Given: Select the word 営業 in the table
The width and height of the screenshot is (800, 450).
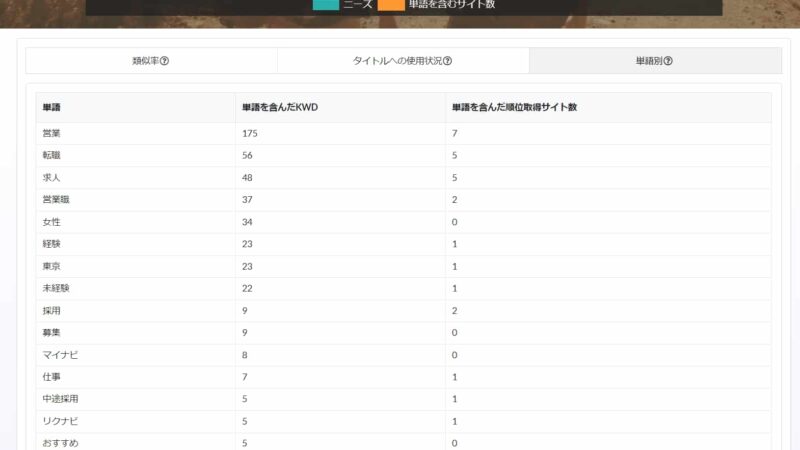Looking at the screenshot, I should 52,133.
